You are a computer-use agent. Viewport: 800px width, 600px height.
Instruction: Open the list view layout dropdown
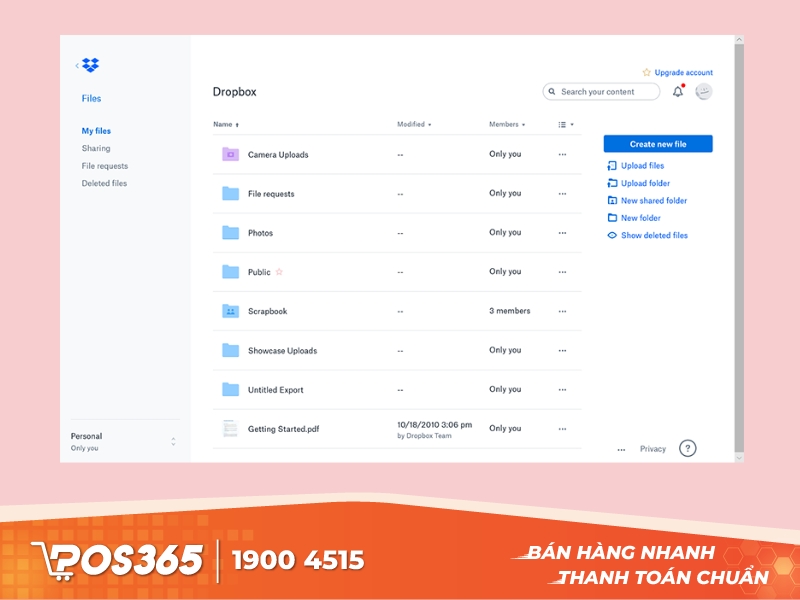tap(565, 124)
